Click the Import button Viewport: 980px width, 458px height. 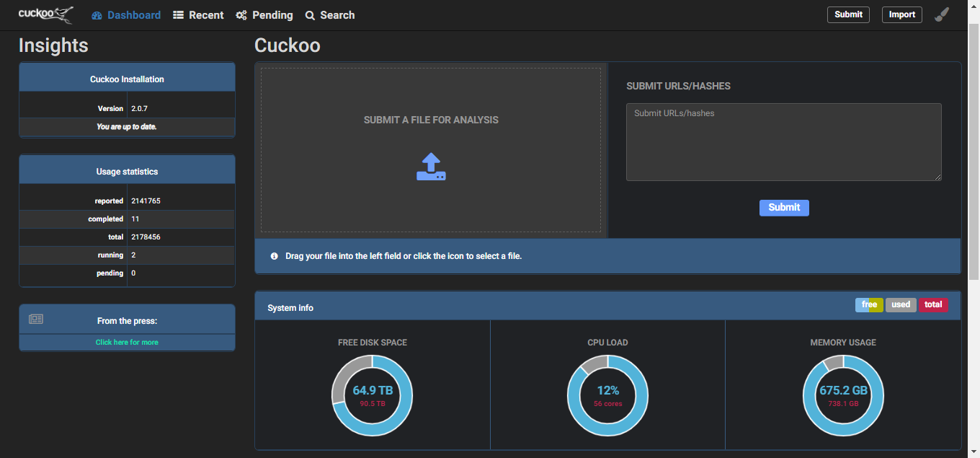[901, 14]
